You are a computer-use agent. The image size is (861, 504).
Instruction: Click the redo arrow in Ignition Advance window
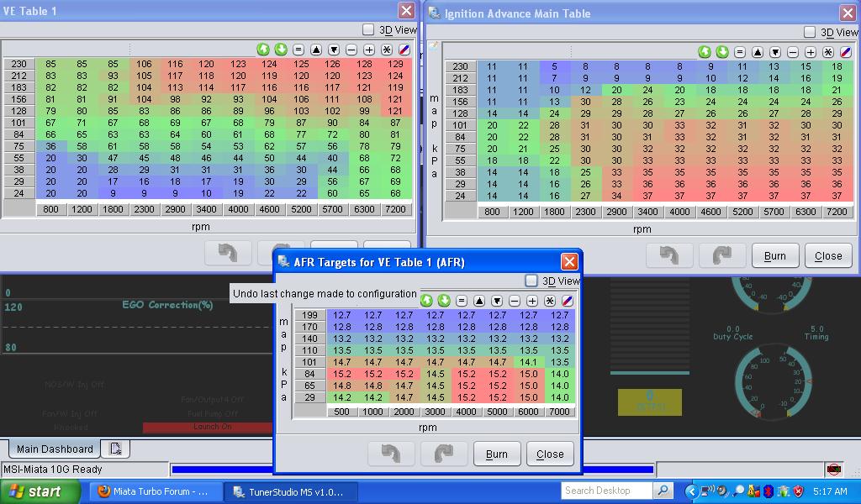click(x=721, y=256)
